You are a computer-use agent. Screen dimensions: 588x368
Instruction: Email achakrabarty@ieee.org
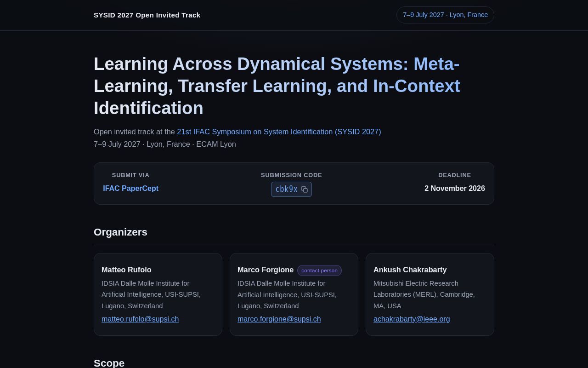tap(412, 319)
